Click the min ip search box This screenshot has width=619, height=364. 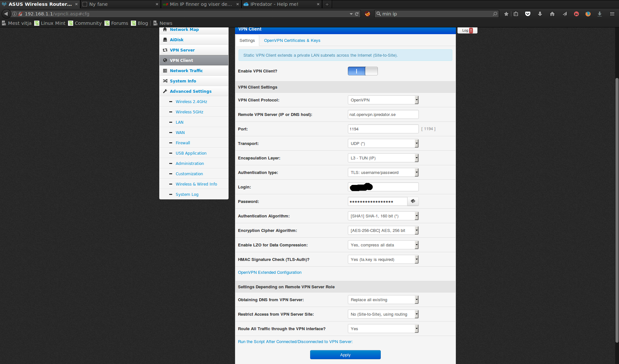click(x=436, y=14)
